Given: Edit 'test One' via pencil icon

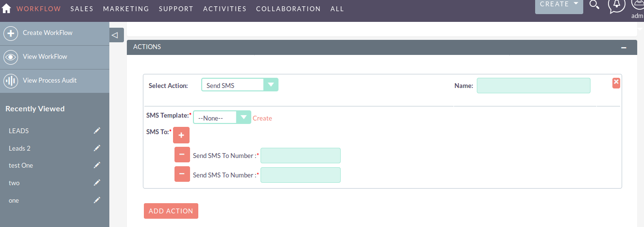Looking at the screenshot, I should (97, 165).
